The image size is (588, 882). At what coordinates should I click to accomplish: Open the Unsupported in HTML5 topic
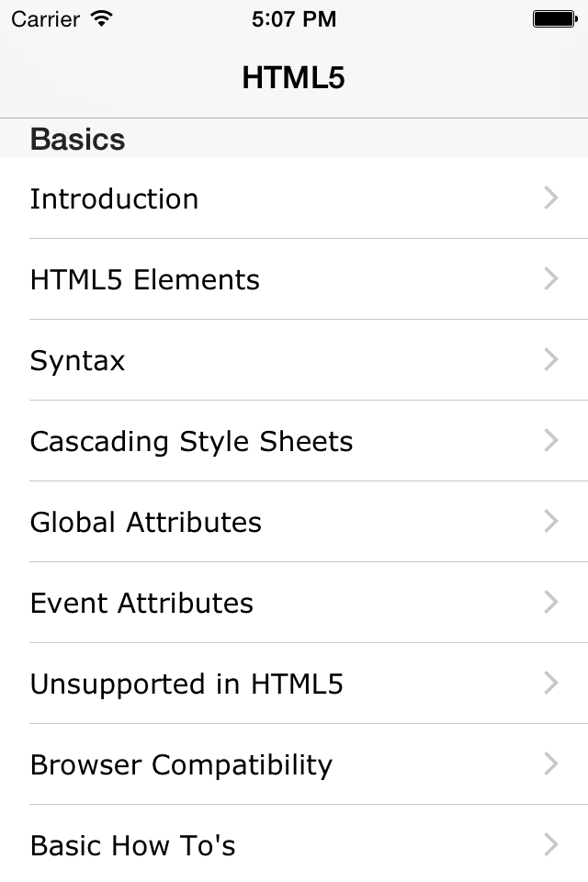point(187,684)
